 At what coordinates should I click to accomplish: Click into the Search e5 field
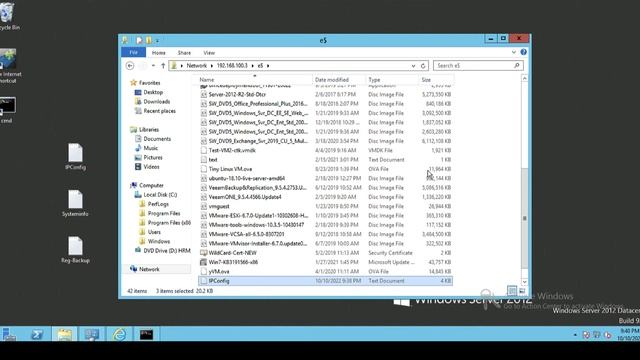click(x=473, y=65)
